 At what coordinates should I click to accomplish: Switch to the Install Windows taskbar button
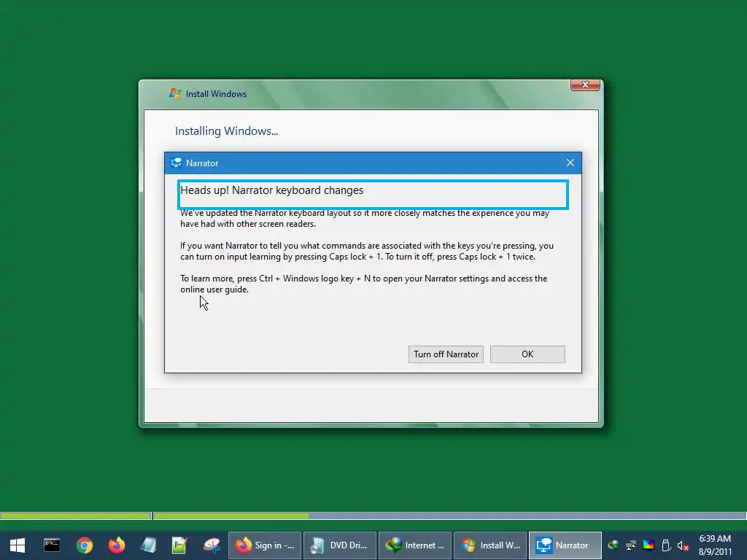490,545
